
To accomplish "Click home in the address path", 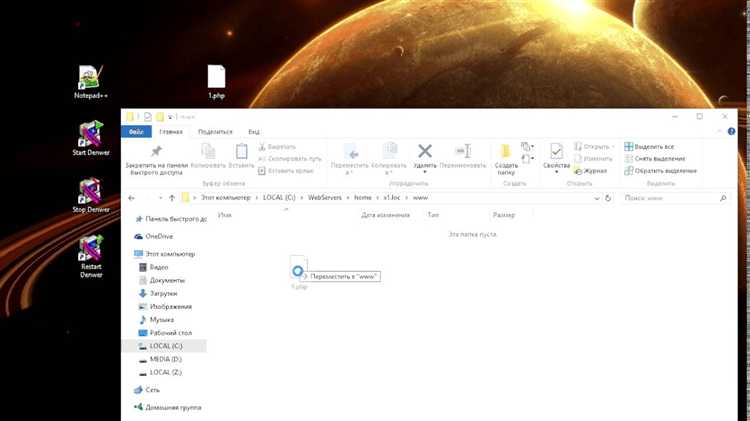I will pos(363,198).
